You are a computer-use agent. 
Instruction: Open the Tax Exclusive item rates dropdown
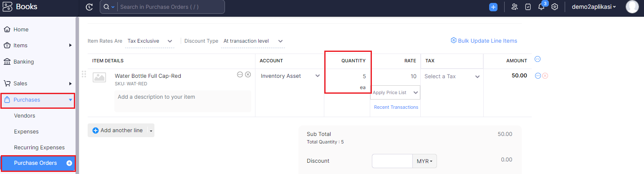[x=150, y=41]
